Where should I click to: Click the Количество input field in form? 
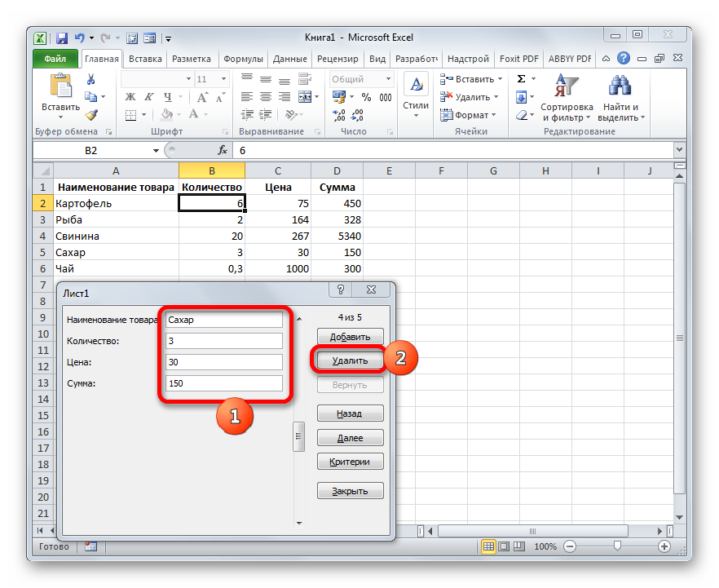224,341
